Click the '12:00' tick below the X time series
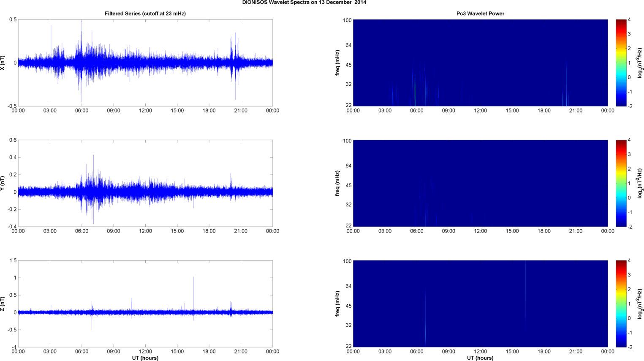This screenshot has height=361, width=644. (145, 111)
